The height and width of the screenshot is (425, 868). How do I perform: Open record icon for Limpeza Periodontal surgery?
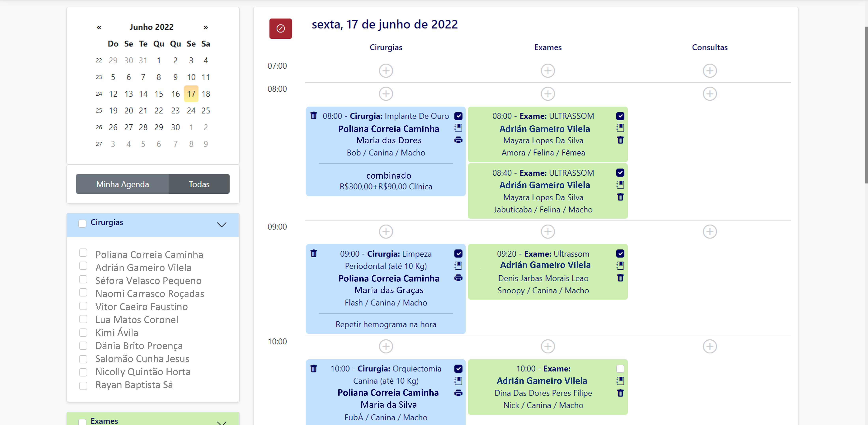pyautogui.click(x=458, y=266)
